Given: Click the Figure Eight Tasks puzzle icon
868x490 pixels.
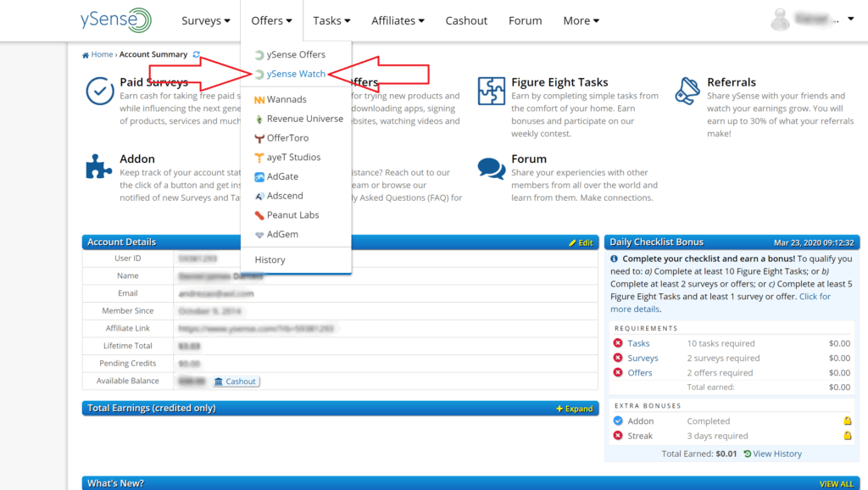Looking at the screenshot, I should point(492,92).
